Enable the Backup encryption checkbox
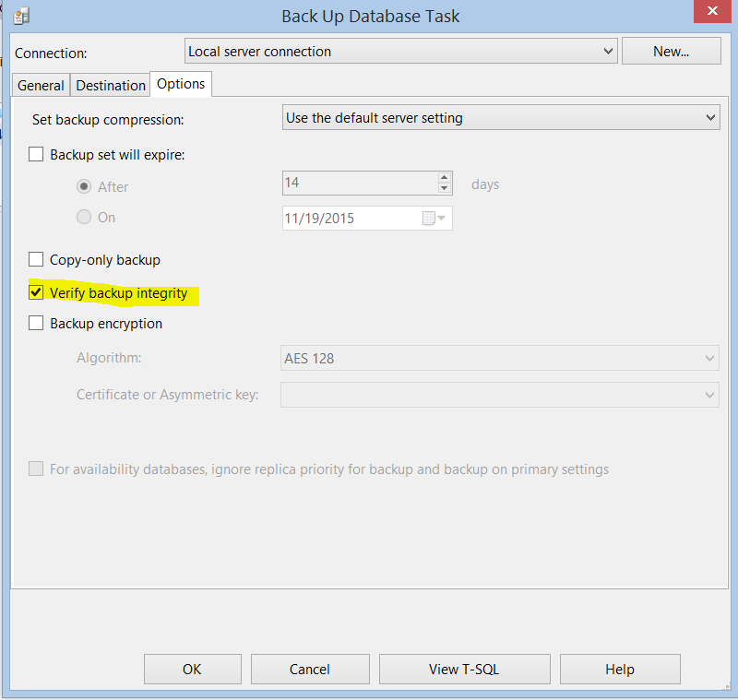This screenshot has width=738, height=700. coord(37,324)
